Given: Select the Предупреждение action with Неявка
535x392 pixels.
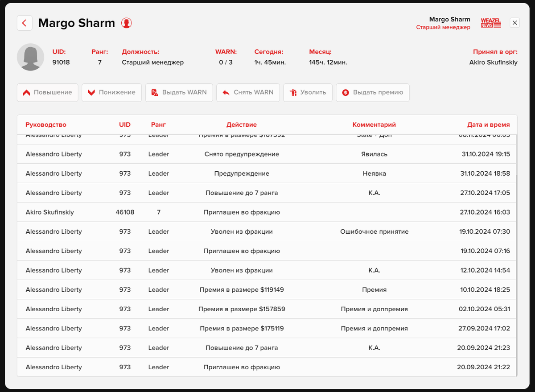Looking at the screenshot, I should tap(242, 173).
